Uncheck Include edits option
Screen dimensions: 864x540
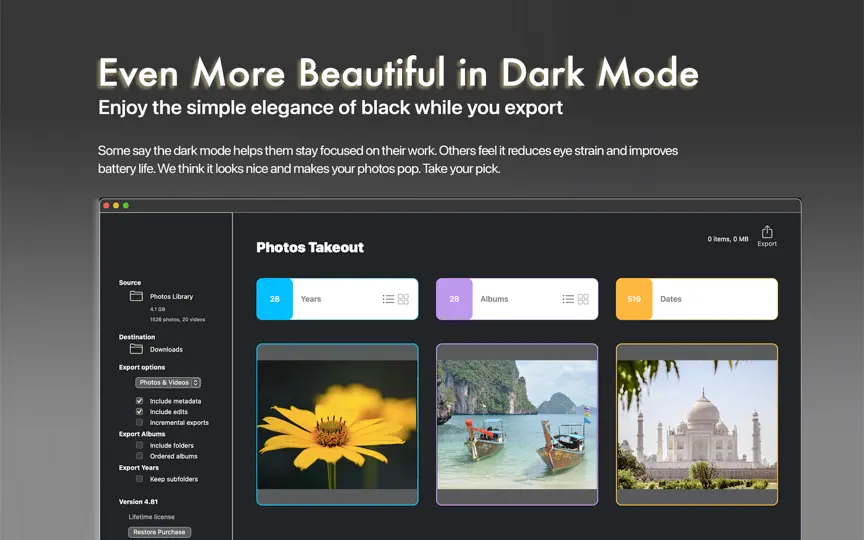point(139,412)
